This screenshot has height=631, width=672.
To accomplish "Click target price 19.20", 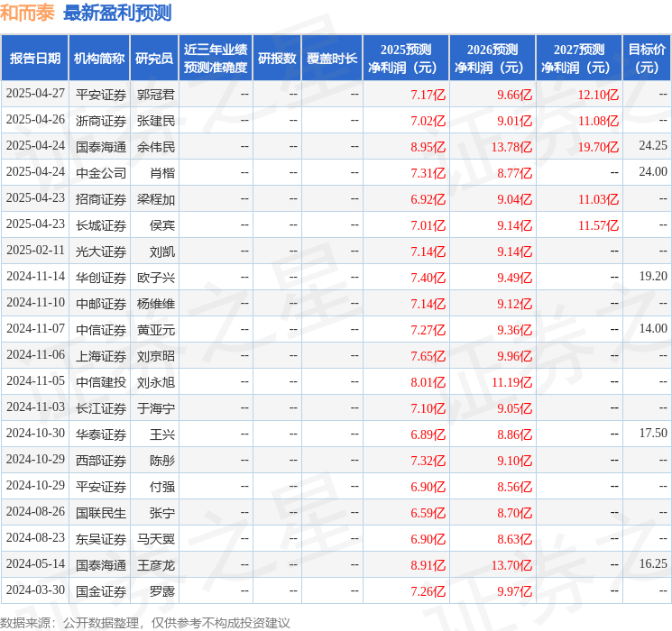I will [653, 277].
